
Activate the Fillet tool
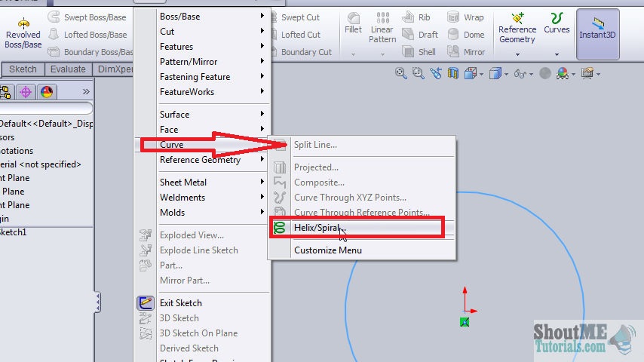tap(353, 23)
